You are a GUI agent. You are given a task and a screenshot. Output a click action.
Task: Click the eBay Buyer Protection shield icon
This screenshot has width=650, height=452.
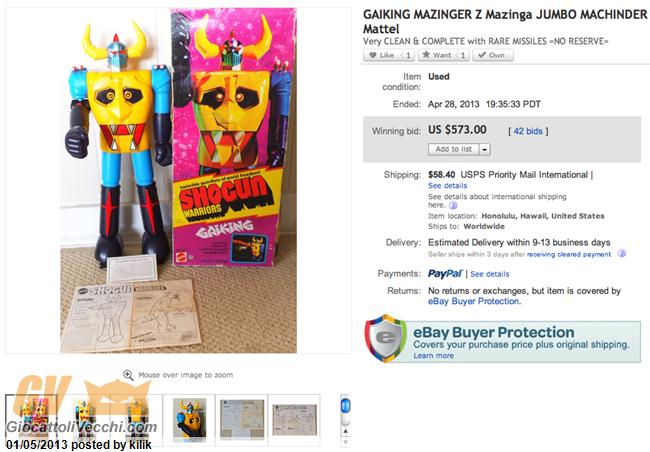coord(385,338)
